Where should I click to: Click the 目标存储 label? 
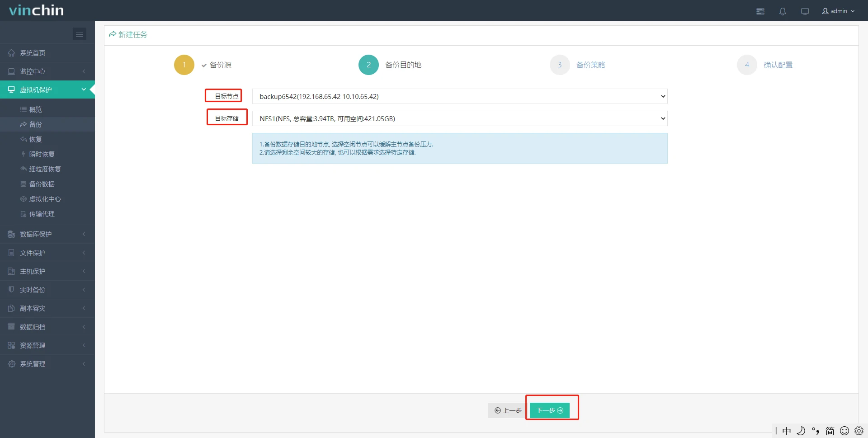[x=226, y=118]
